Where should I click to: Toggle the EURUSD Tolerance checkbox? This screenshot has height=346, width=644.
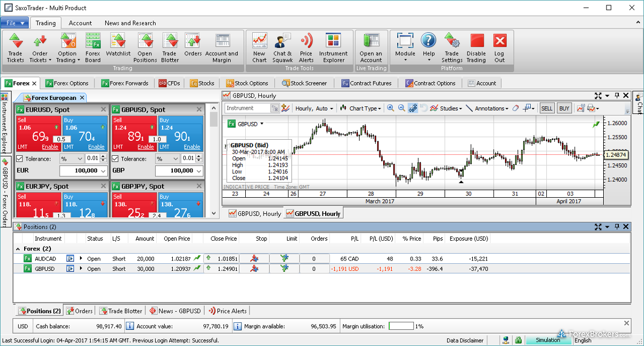[x=19, y=158]
